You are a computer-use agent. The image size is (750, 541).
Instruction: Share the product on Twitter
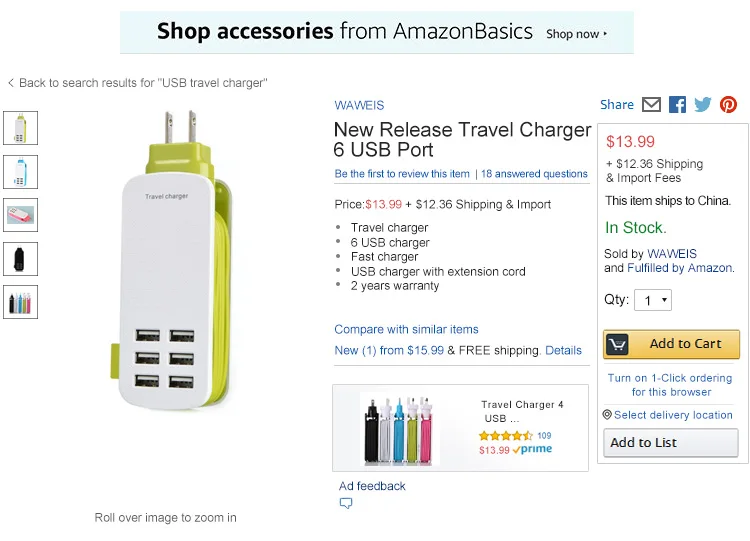(x=703, y=105)
